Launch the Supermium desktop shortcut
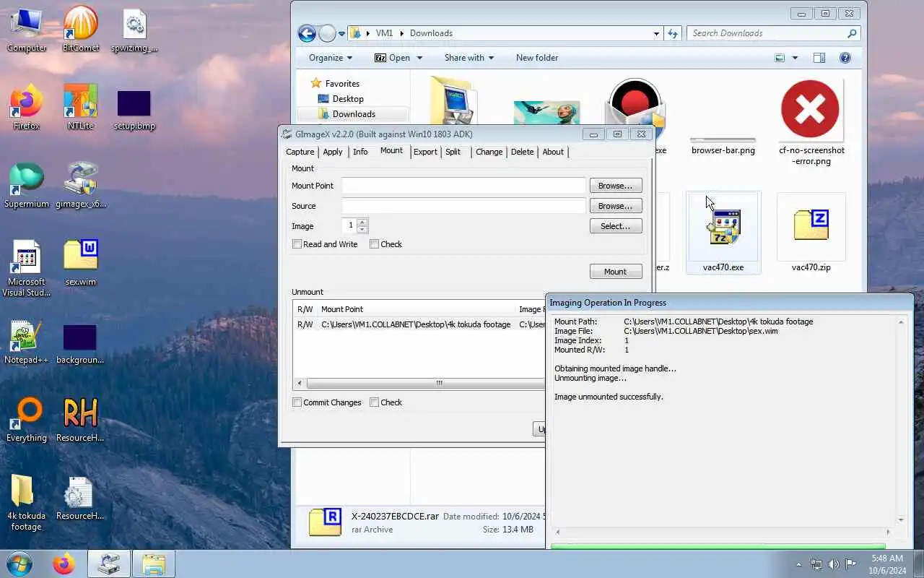This screenshot has width=924, height=578. coord(27,185)
